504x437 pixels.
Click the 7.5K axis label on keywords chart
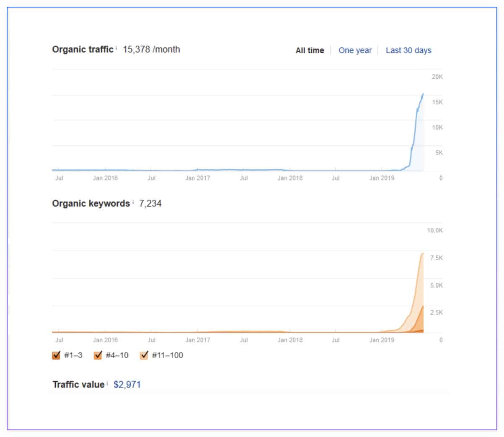click(437, 258)
